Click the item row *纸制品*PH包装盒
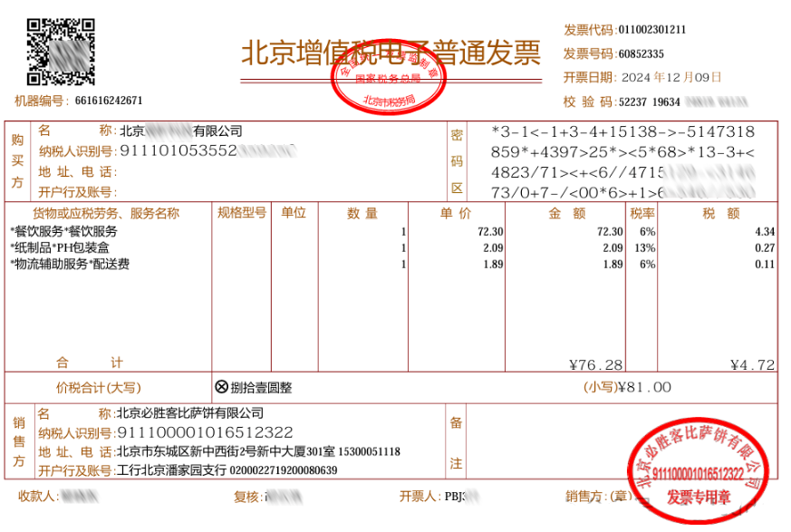This screenshot has width=791, height=532. (60, 247)
